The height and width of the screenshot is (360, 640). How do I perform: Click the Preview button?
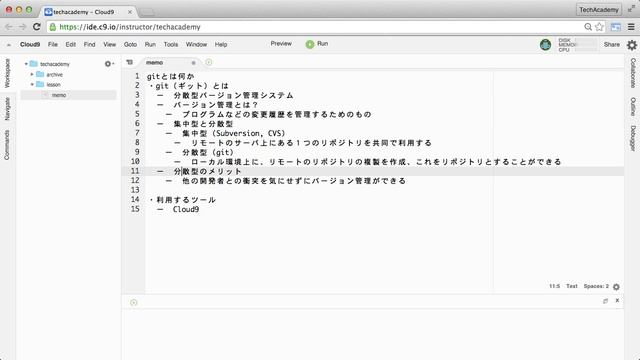(281, 44)
